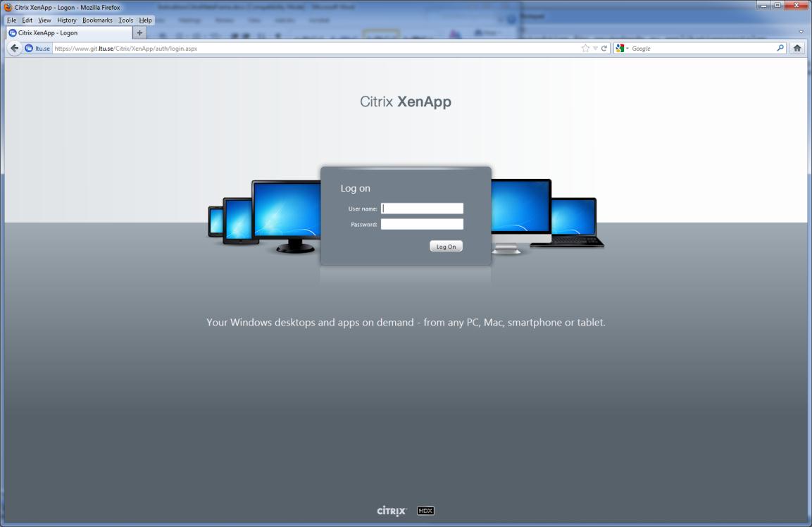Click the 'Log on' heading in the form
The width and height of the screenshot is (812, 527).
(x=355, y=188)
